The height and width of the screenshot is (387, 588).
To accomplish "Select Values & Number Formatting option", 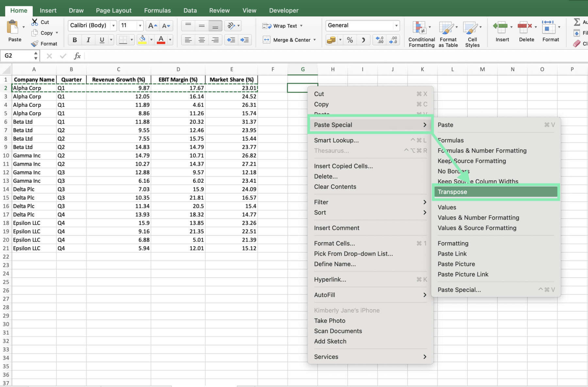I will [x=478, y=218].
